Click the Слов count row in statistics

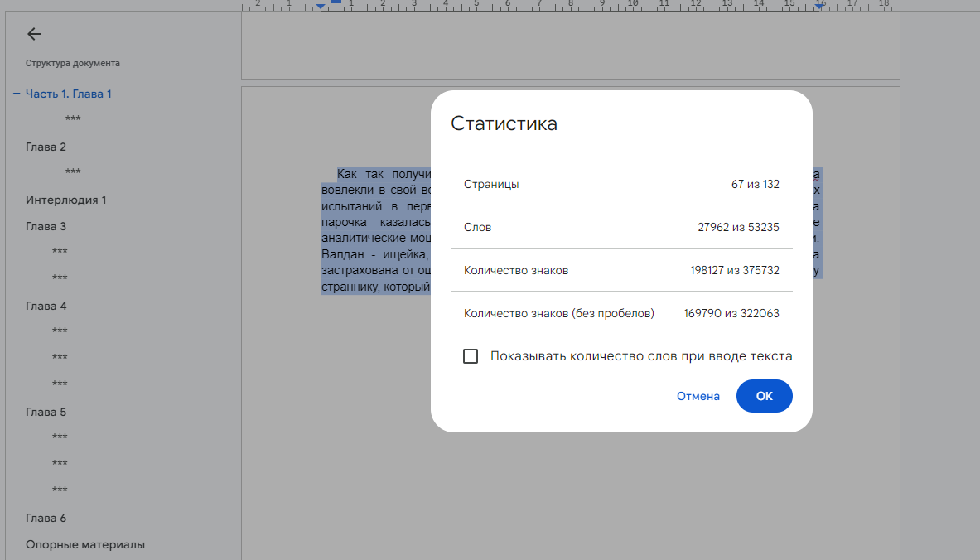click(621, 227)
